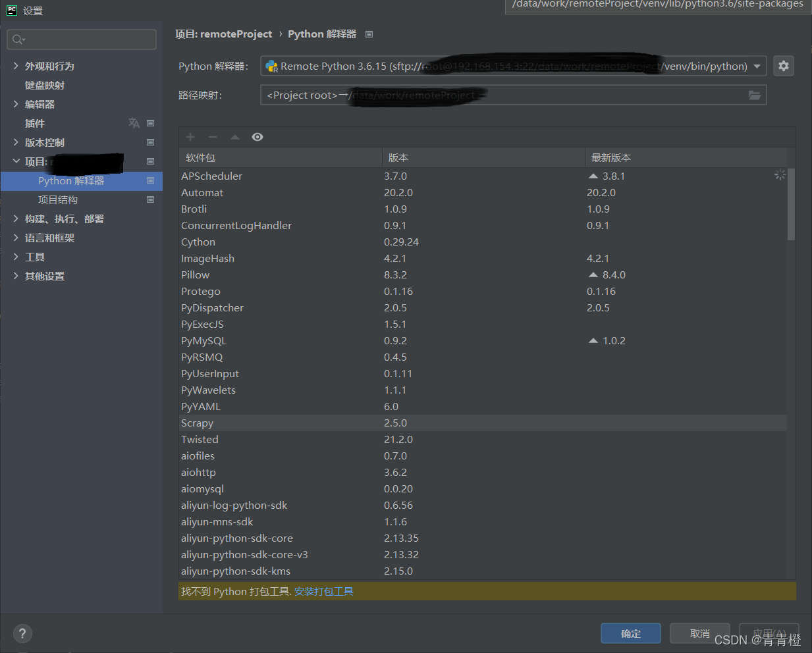The width and height of the screenshot is (812, 653).
Task: Select the Twisted package row
Action: 483,439
